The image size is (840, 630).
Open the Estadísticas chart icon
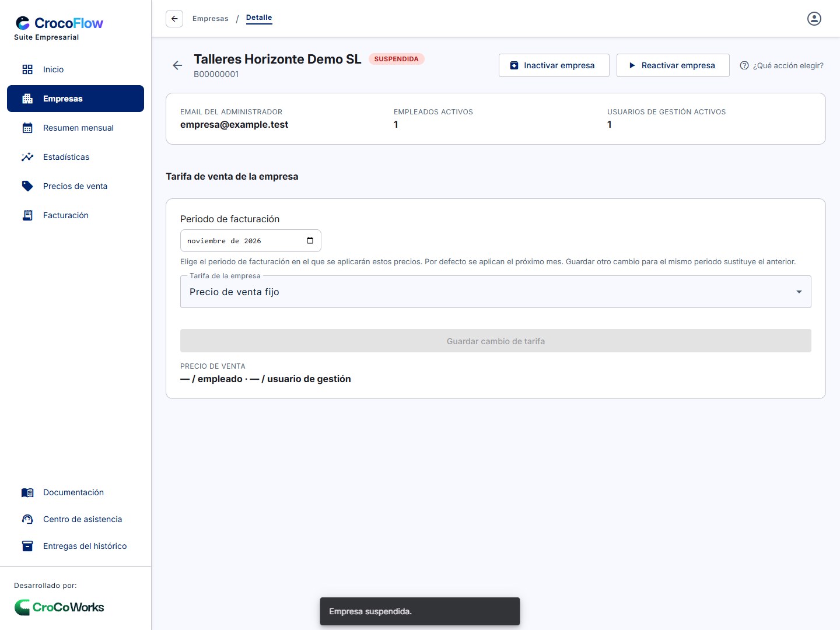coord(27,157)
